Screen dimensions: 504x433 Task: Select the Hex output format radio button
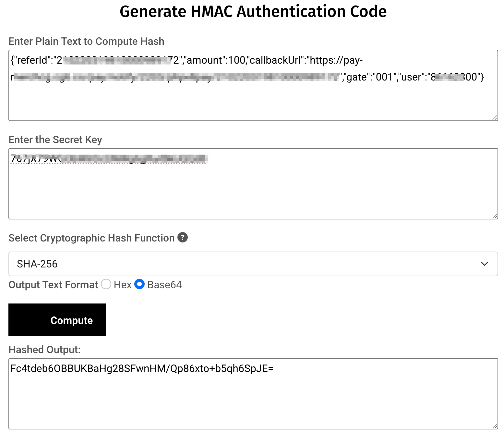tap(106, 284)
